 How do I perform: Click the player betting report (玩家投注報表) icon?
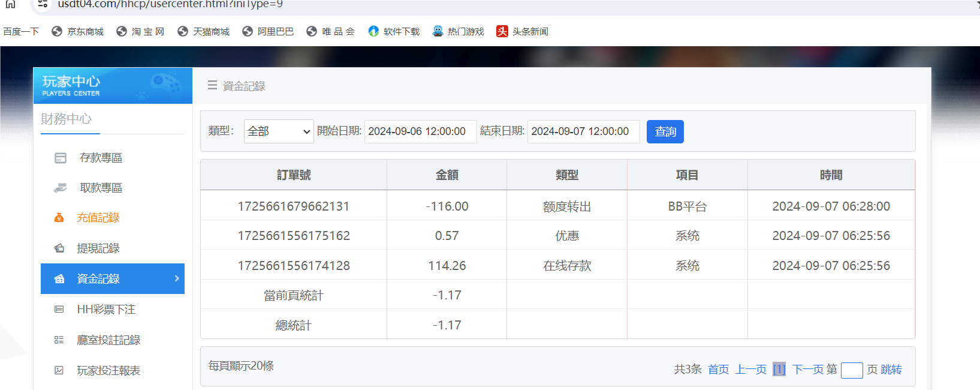click(59, 371)
